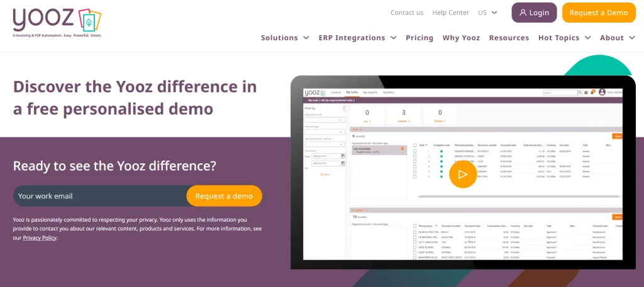Open the Contact us link
This screenshot has width=644, height=287.
tap(407, 13)
